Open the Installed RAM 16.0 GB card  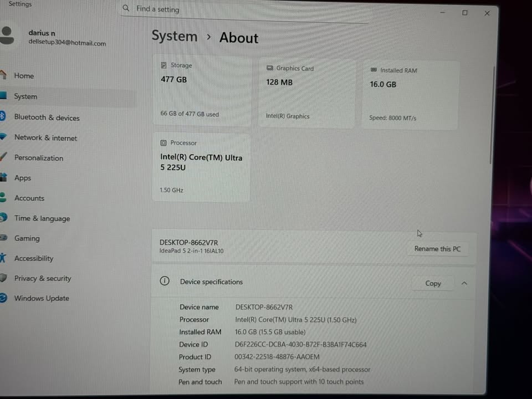pyautogui.click(x=411, y=95)
